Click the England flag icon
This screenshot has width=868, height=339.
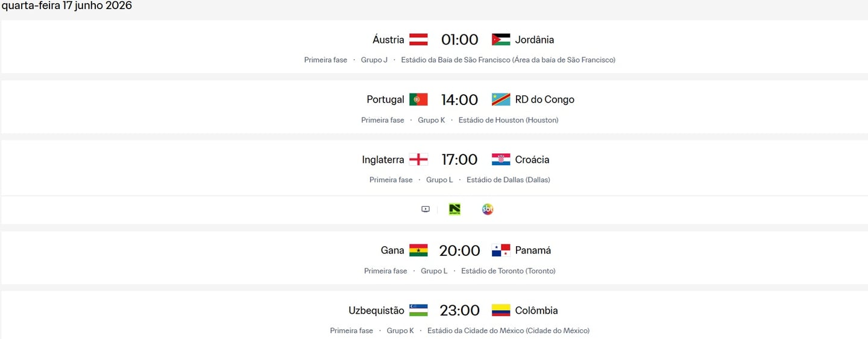[x=418, y=160]
